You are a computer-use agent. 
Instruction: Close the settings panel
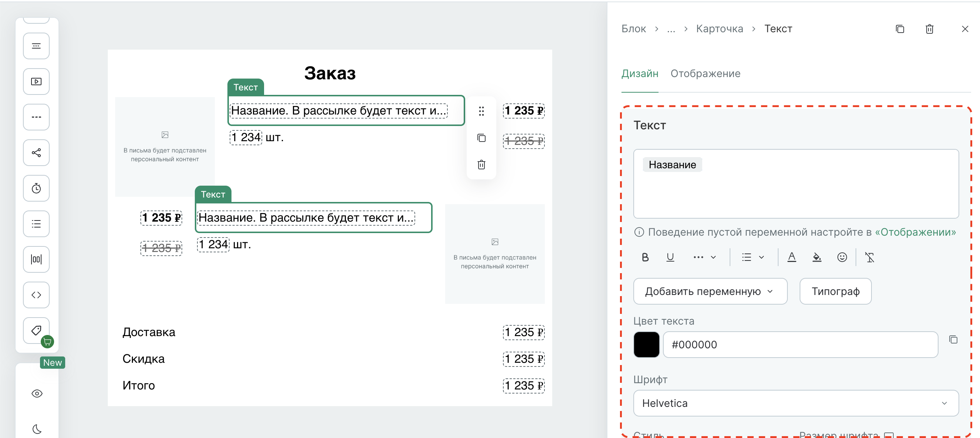coord(965,29)
